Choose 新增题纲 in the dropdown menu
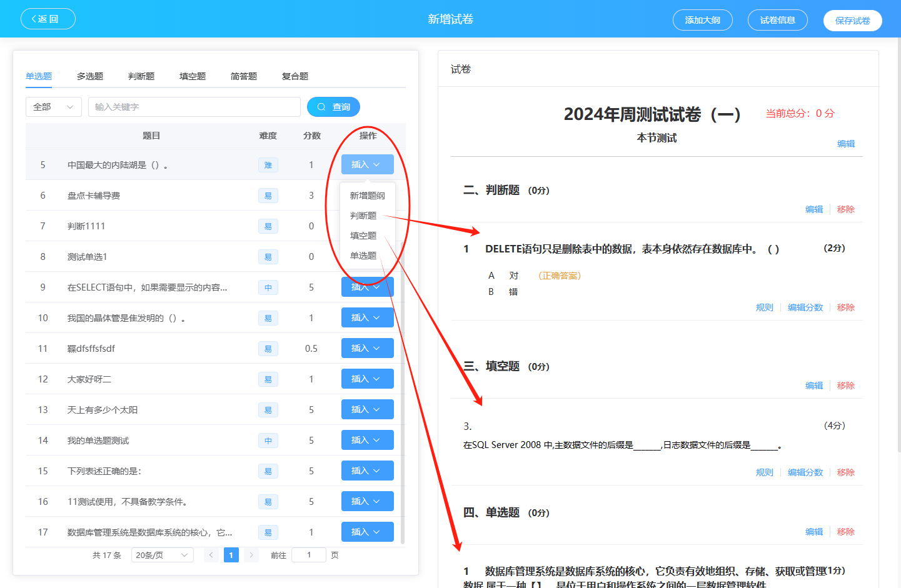The width and height of the screenshot is (901, 588). (367, 196)
